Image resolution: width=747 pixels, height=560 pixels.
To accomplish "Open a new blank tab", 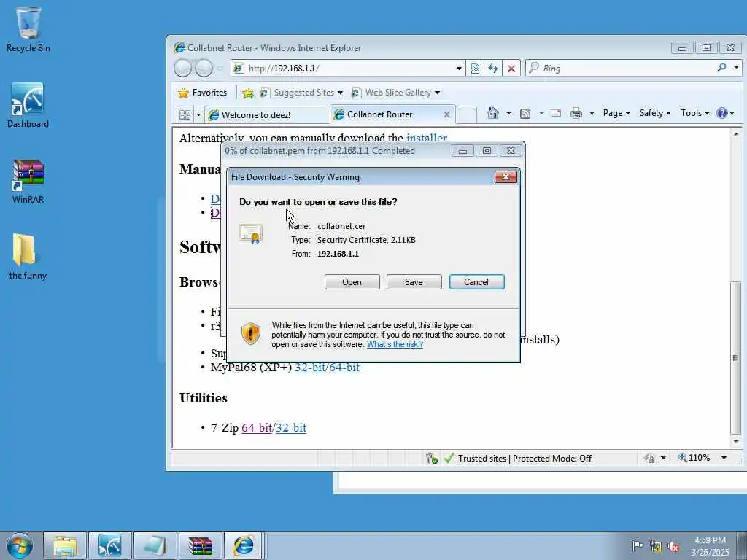I will 466,114.
